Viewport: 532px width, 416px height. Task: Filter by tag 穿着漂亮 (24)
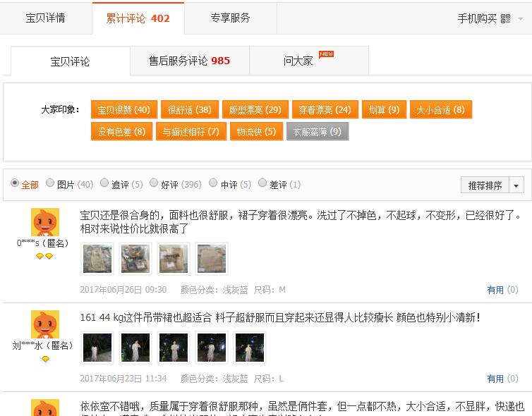(x=325, y=110)
